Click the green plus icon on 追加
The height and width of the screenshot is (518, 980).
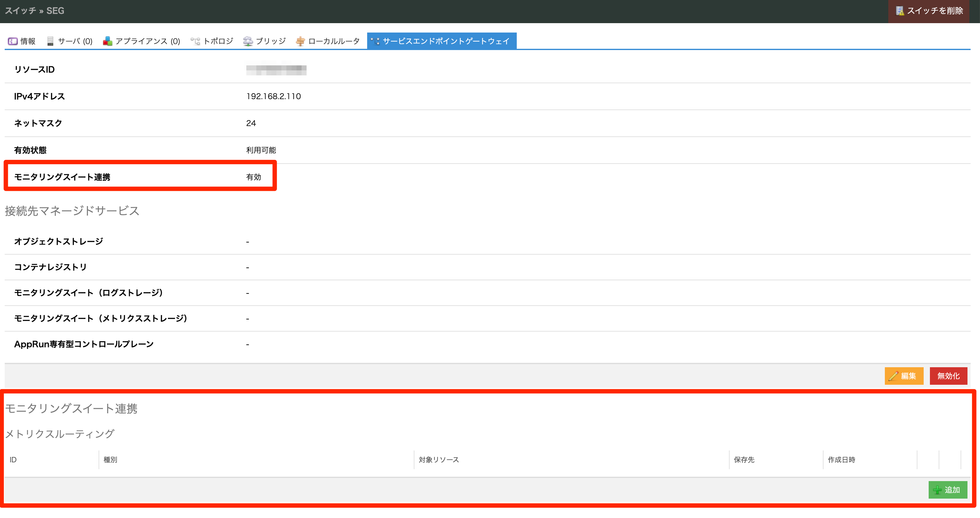point(937,490)
